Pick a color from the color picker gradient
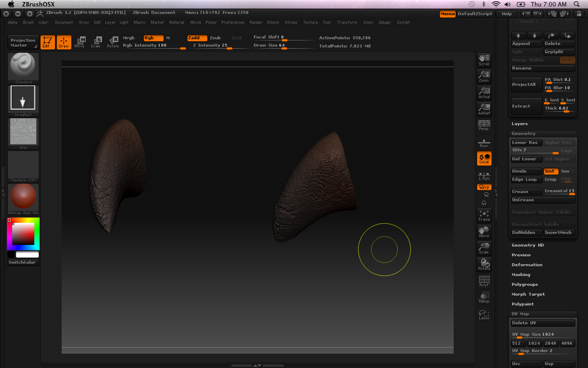This screenshot has width=588, height=368. [23, 234]
